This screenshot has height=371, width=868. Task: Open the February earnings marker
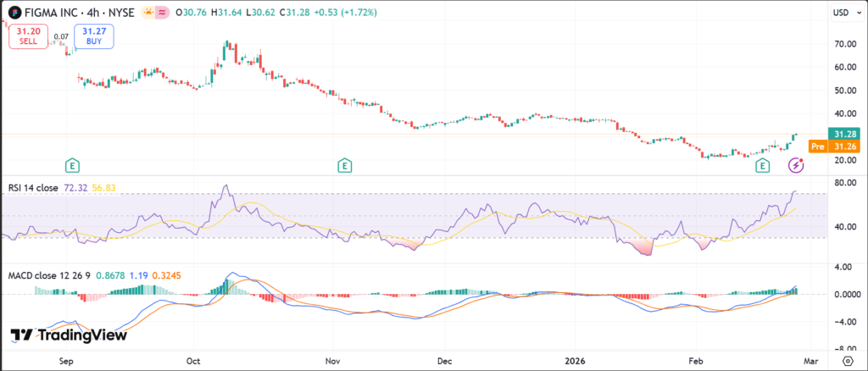pos(763,166)
